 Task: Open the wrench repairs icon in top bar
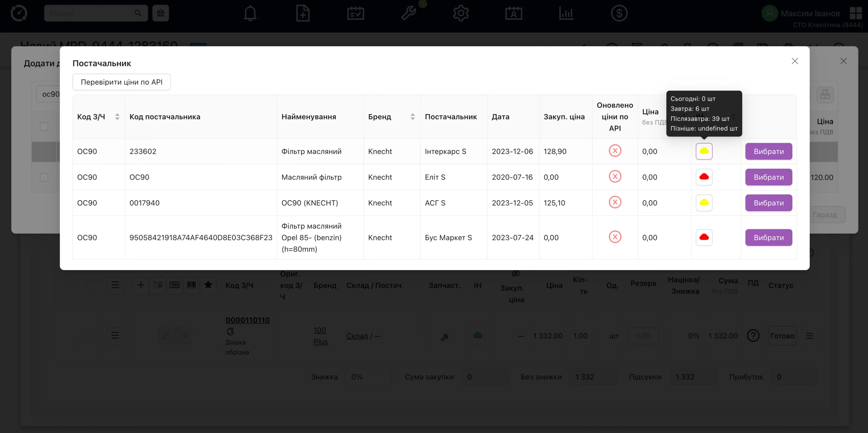[x=408, y=14]
